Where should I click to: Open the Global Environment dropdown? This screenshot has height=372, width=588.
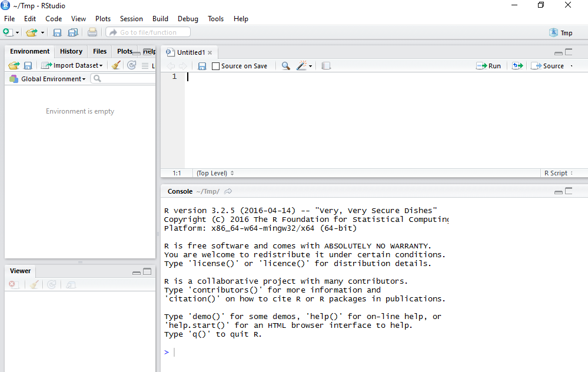48,79
